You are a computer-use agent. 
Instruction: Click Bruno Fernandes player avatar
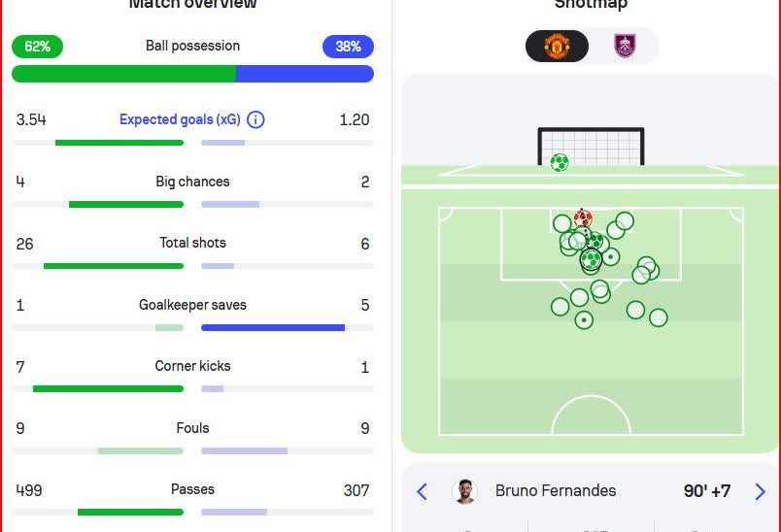pos(465,491)
